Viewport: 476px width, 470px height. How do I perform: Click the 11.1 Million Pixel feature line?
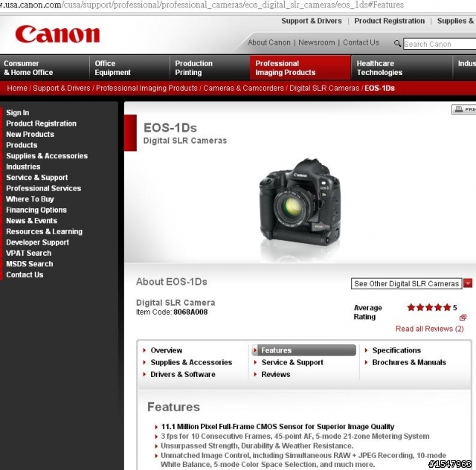[x=277, y=427]
